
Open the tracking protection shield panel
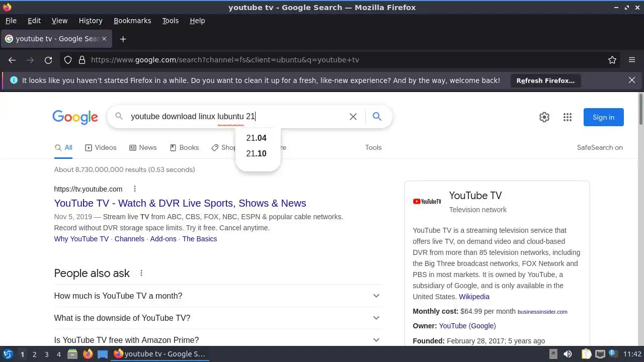[x=68, y=60]
